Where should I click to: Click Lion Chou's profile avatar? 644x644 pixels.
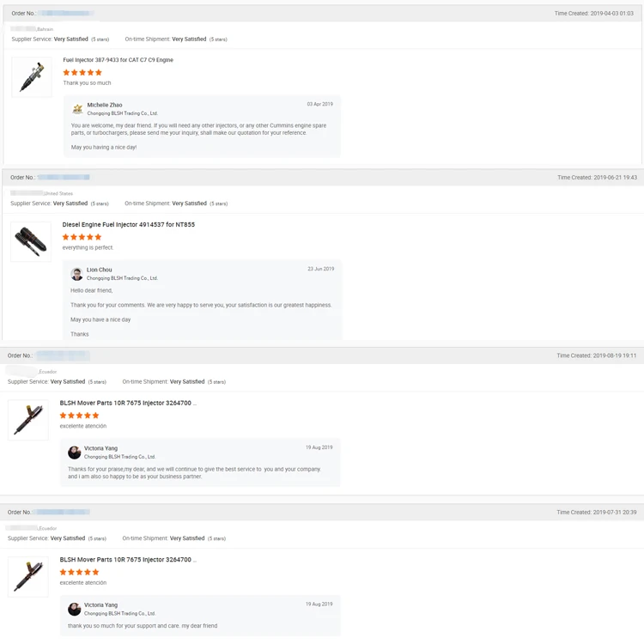point(76,274)
